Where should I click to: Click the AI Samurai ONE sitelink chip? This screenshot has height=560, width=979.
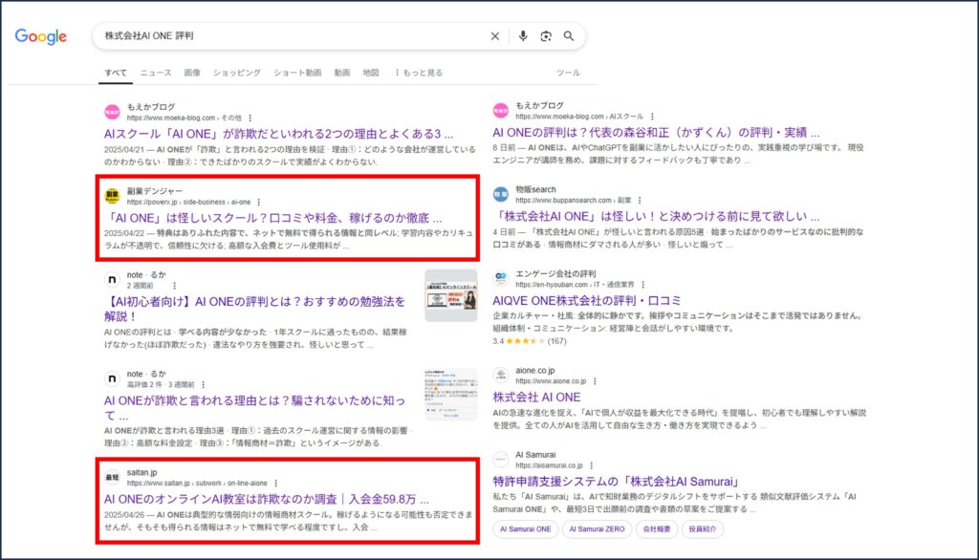[x=525, y=528]
